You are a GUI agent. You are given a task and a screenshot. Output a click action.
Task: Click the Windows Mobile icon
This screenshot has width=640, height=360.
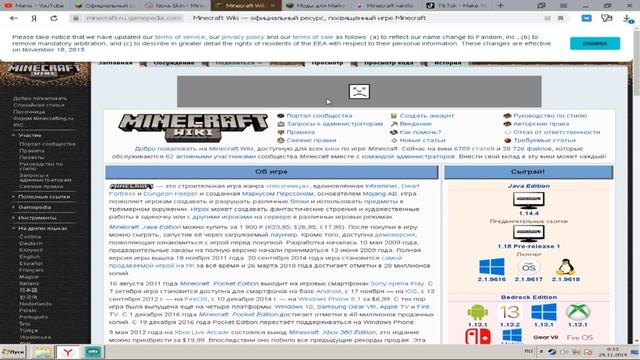512,337
